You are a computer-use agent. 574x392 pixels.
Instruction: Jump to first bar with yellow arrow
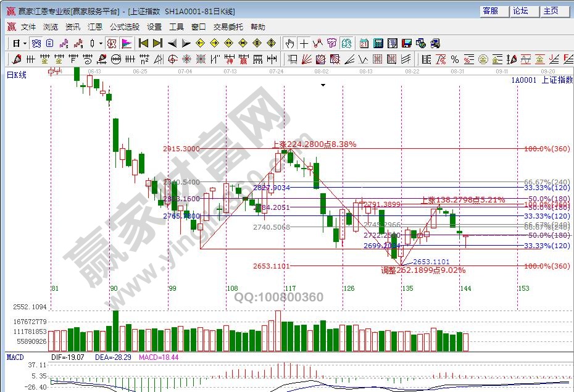click(143, 43)
